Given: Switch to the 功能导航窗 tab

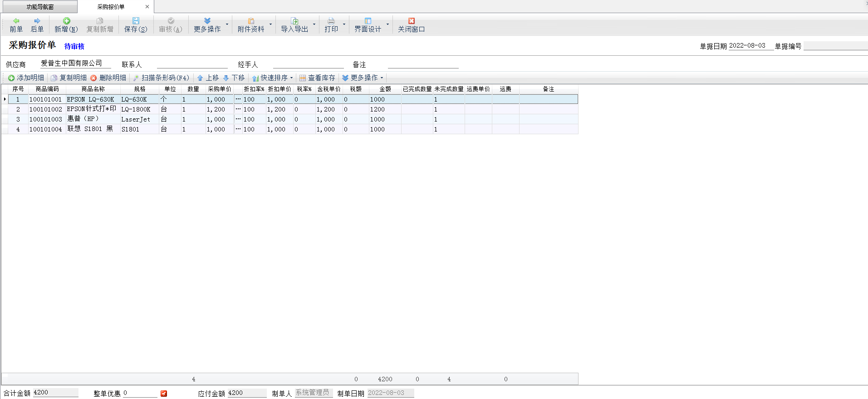Looking at the screenshot, I should 40,7.
